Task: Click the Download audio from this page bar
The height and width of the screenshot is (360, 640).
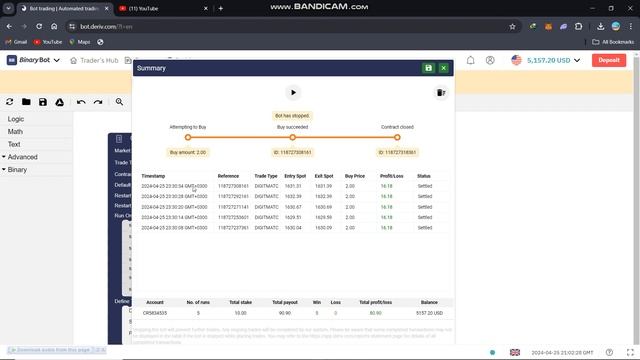Action: (57, 350)
